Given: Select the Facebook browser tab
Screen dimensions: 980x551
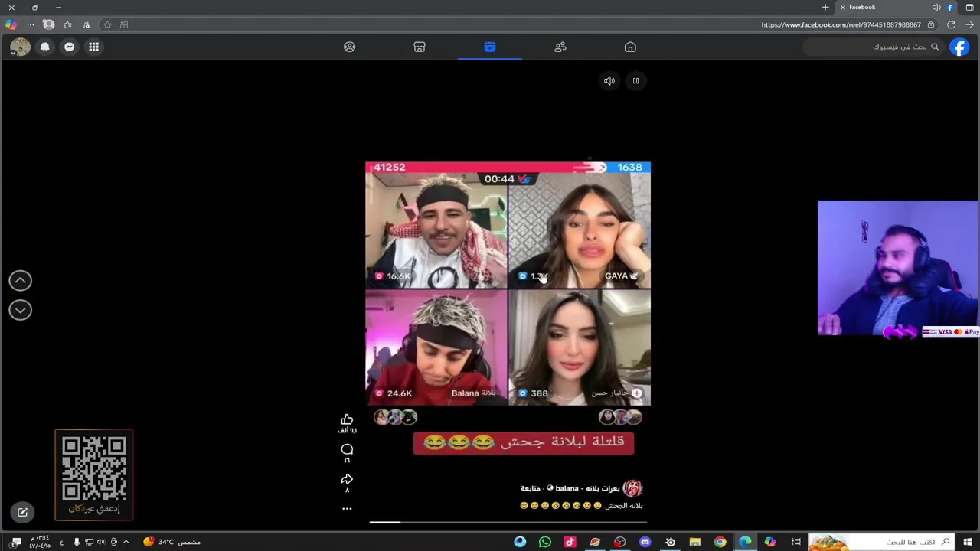Looking at the screenshot, I should click(896, 7).
